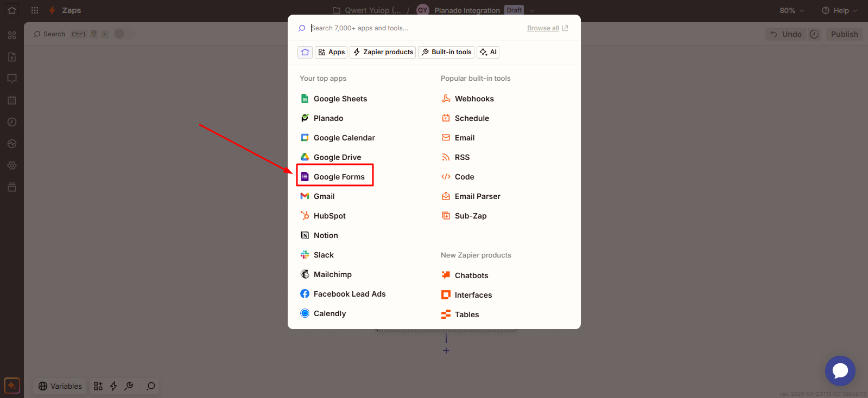Open sidebar settings gear icon
The height and width of the screenshot is (398, 868).
pyautogui.click(x=12, y=165)
